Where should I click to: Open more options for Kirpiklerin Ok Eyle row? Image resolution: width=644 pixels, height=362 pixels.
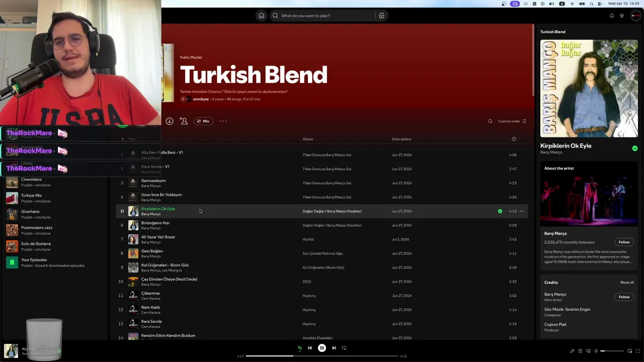click(x=522, y=211)
